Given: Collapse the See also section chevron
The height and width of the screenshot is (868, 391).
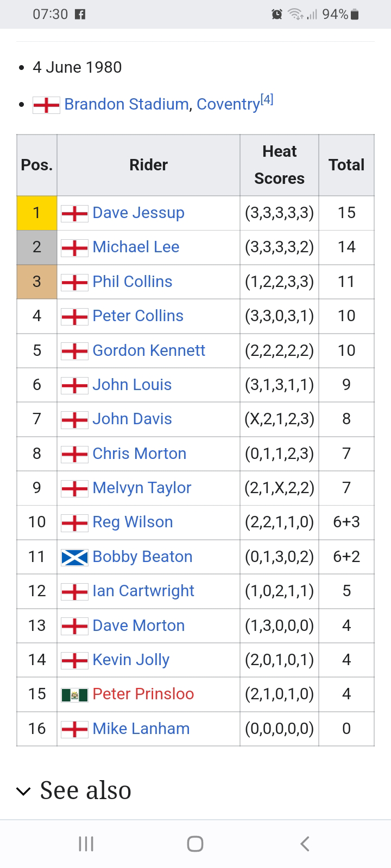Looking at the screenshot, I should pyautogui.click(x=23, y=791).
